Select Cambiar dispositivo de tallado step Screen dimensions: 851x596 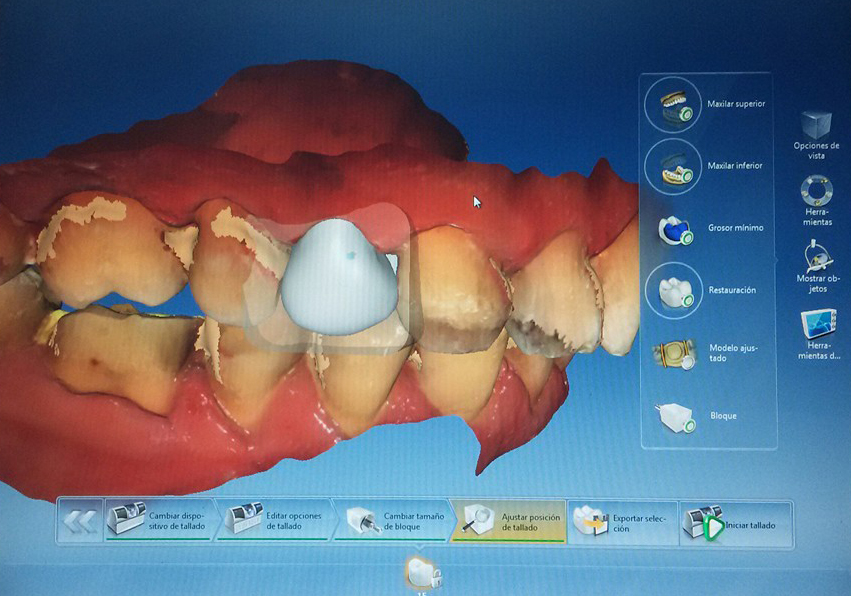158,522
